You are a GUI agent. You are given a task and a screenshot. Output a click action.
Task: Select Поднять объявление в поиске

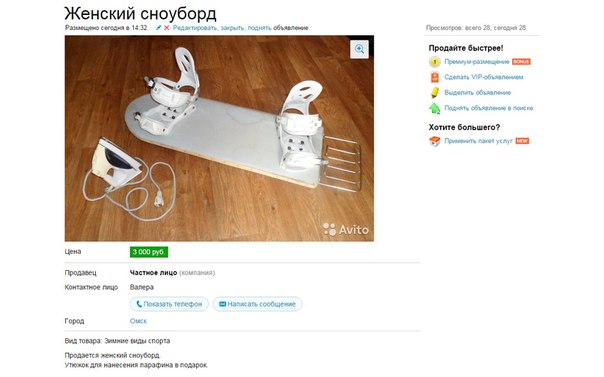pyautogui.click(x=488, y=108)
